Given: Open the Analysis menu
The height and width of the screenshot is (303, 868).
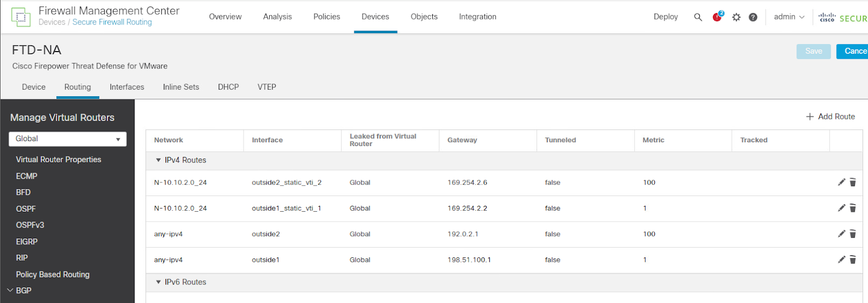Looking at the screenshot, I should tap(277, 17).
